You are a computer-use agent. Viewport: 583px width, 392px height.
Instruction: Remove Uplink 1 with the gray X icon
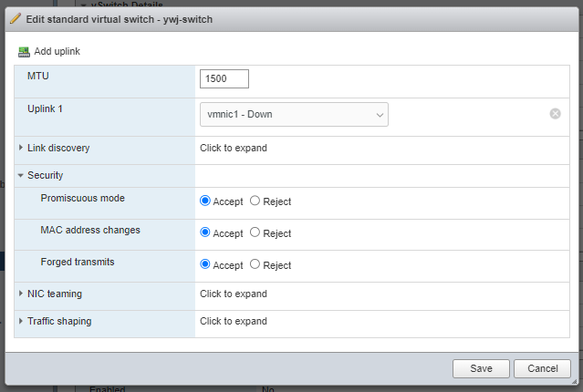pyautogui.click(x=555, y=114)
